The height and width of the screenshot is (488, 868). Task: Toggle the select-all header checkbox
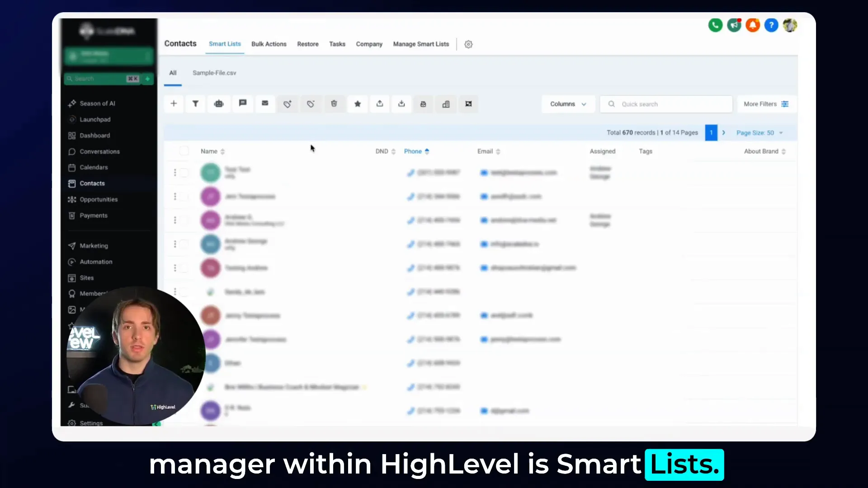184,151
